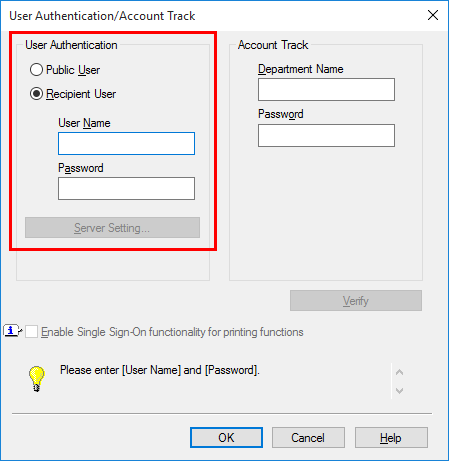This screenshot has width=449, height=461.
Task: Click the Public User label text
Action: pyautogui.click(x=73, y=70)
